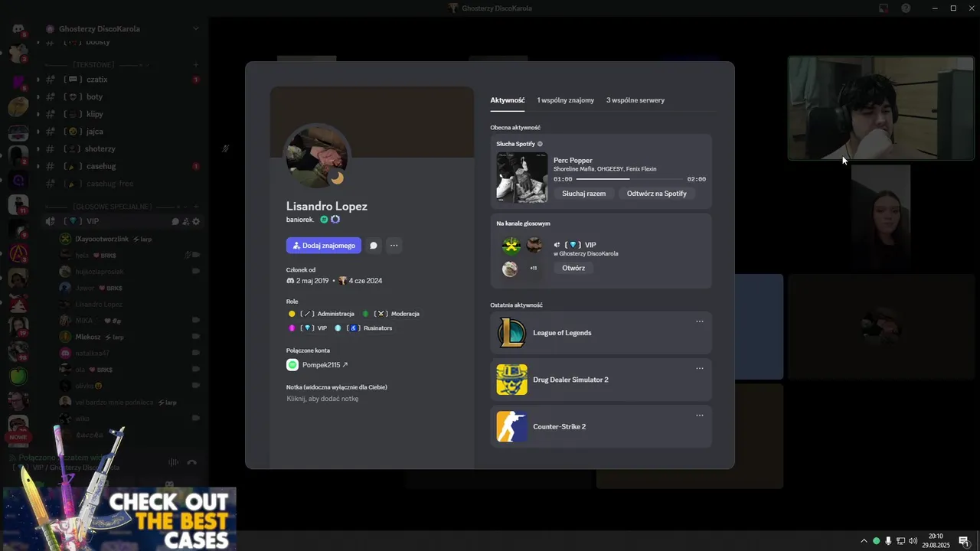Click Słuchaj razem button
The height and width of the screenshot is (551, 980).
click(584, 194)
